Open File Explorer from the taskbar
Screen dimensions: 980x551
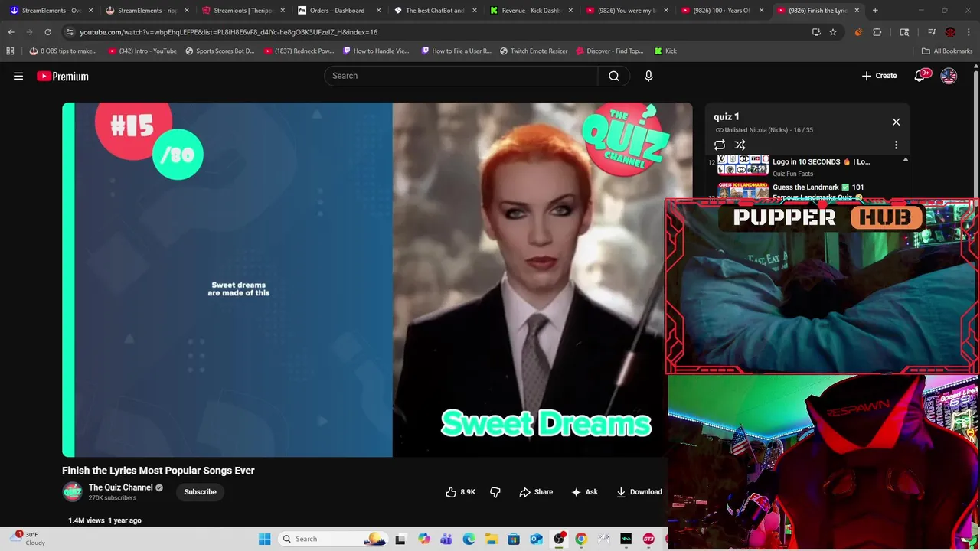click(491, 539)
